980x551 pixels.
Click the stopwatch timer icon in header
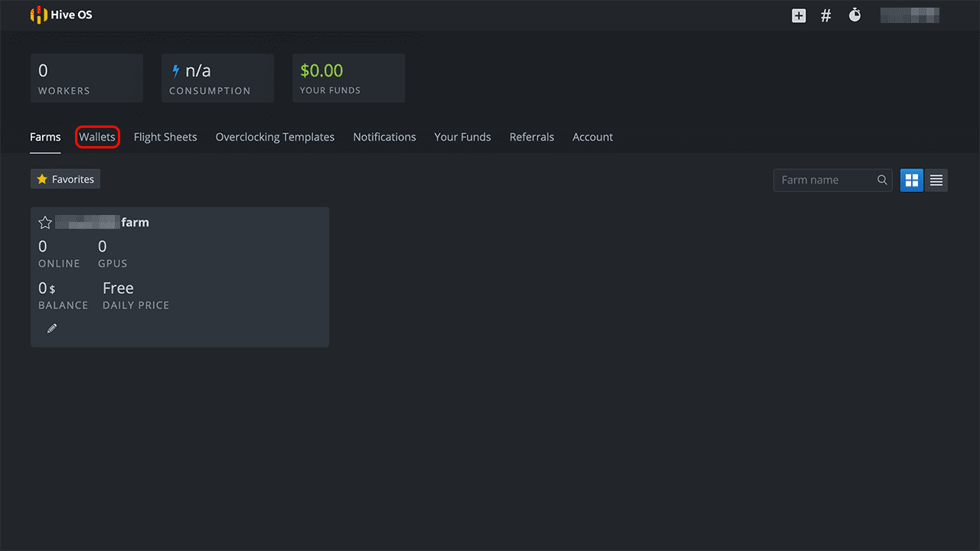pos(854,15)
